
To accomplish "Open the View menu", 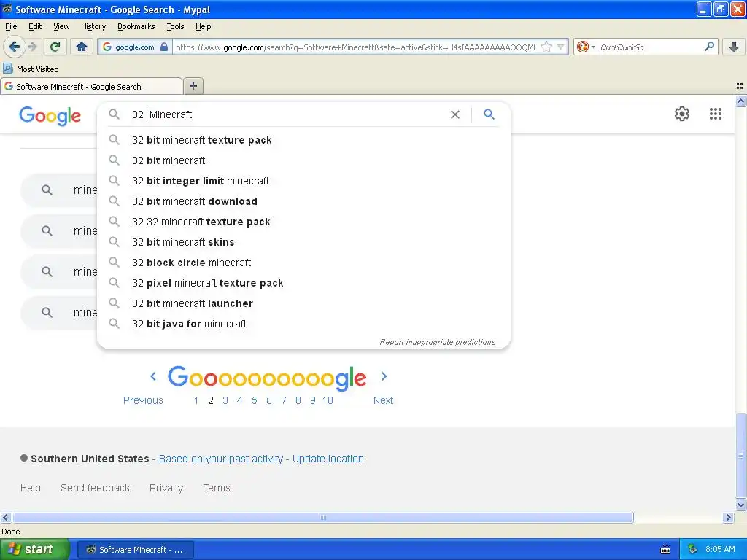I will coord(61,26).
